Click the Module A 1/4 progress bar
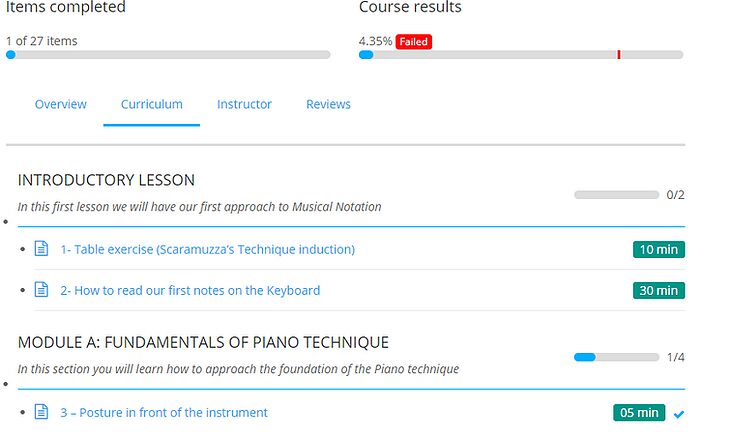 [614, 357]
